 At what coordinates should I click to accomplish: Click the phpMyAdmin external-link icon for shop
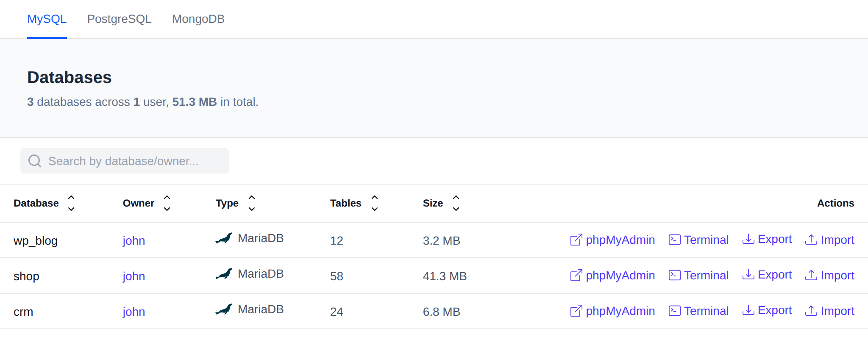pyautogui.click(x=576, y=275)
